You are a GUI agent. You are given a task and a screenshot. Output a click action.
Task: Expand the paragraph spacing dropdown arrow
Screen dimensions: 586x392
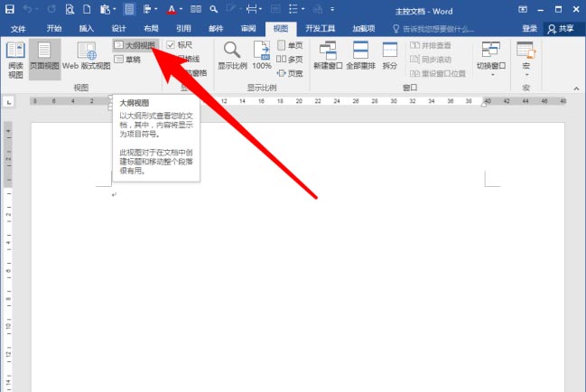[x=260, y=9]
